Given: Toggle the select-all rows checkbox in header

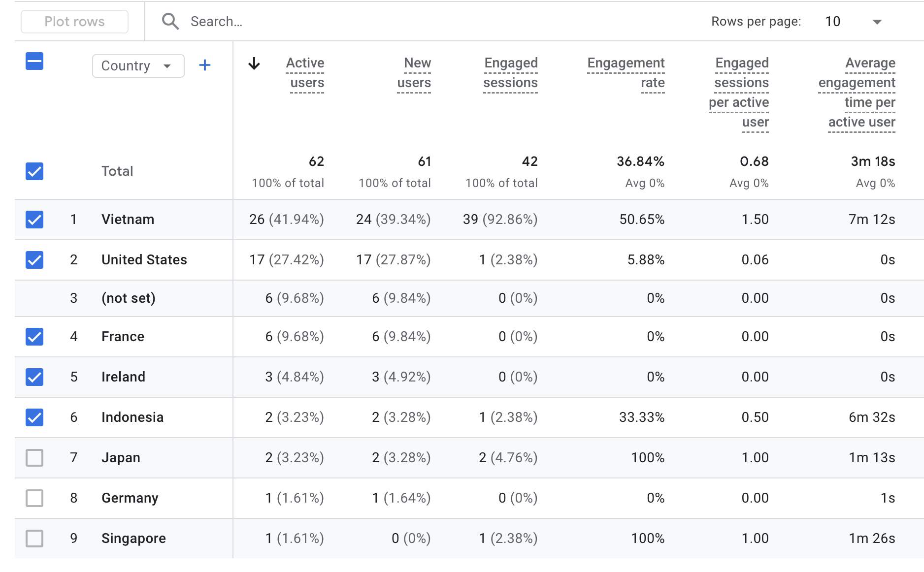Looking at the screenshot, I should pos(34,62).
